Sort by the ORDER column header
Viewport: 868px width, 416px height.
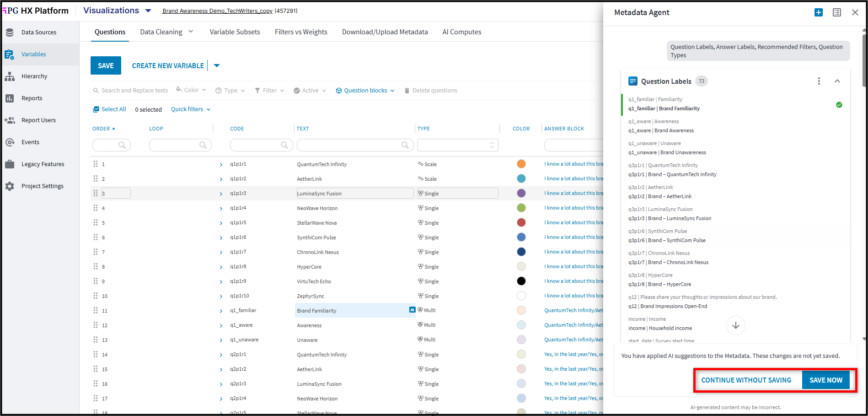pyautogui.click(x=104, y=129)
